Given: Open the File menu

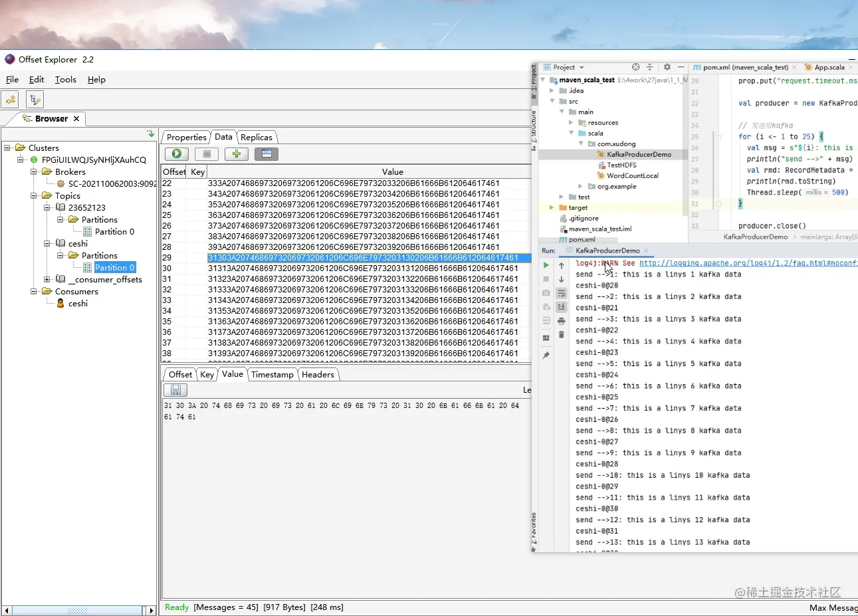Looking at the screenshot, I should point(12,79).
